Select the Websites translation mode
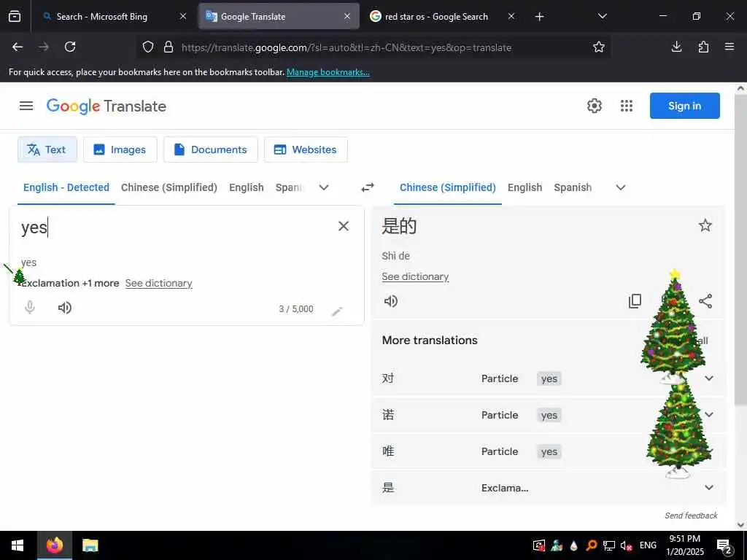747x560 pixels. coord(306,149)
